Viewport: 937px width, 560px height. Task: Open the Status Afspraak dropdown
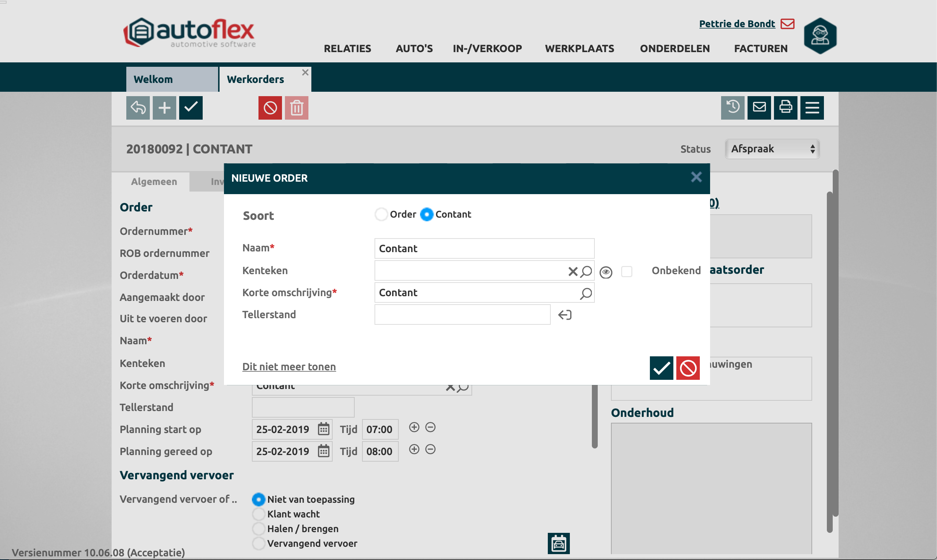[x=772, y=149]
